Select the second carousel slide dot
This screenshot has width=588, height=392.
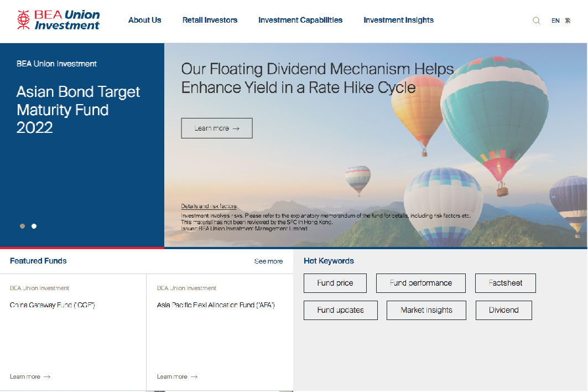(34, 226)
